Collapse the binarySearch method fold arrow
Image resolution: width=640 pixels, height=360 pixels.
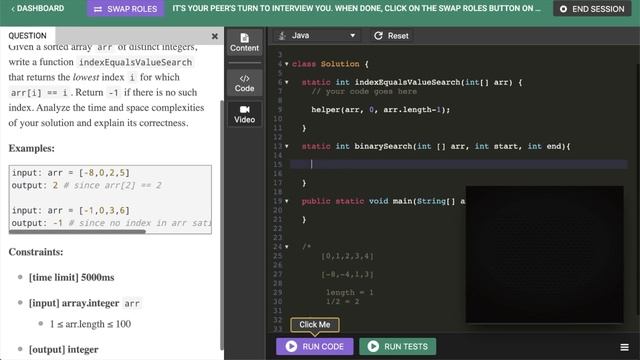click(x=287, y=146)
